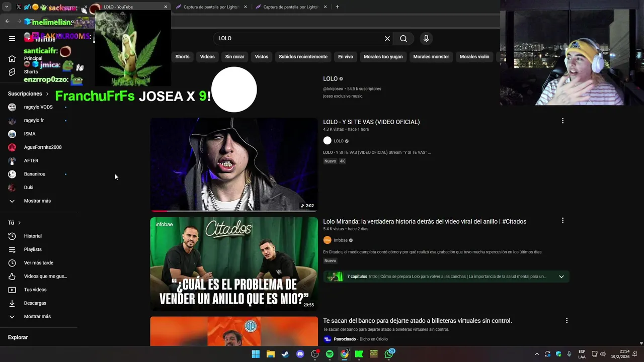Open more options for Y SI TE VAS video
Viewport: 644px width, 362px height.
pos(562,121)
